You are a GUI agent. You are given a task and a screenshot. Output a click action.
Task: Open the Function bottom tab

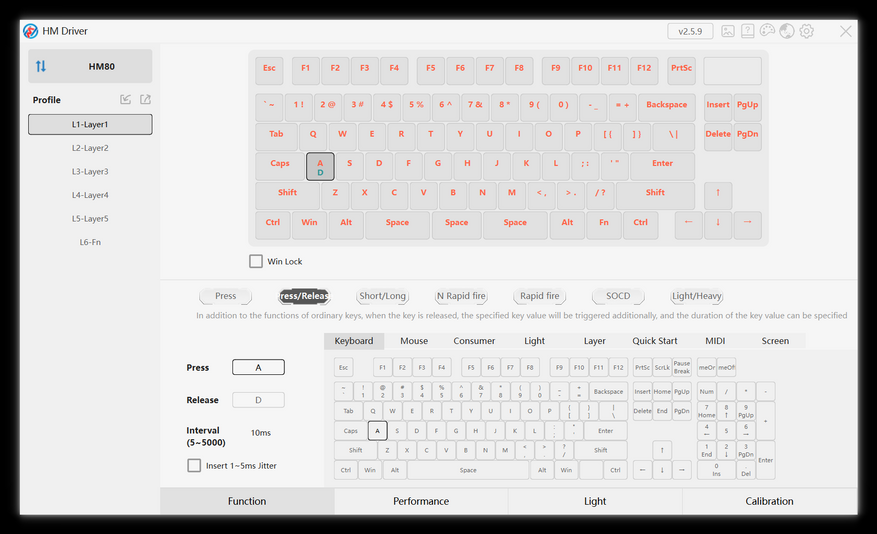pos(247,501)
